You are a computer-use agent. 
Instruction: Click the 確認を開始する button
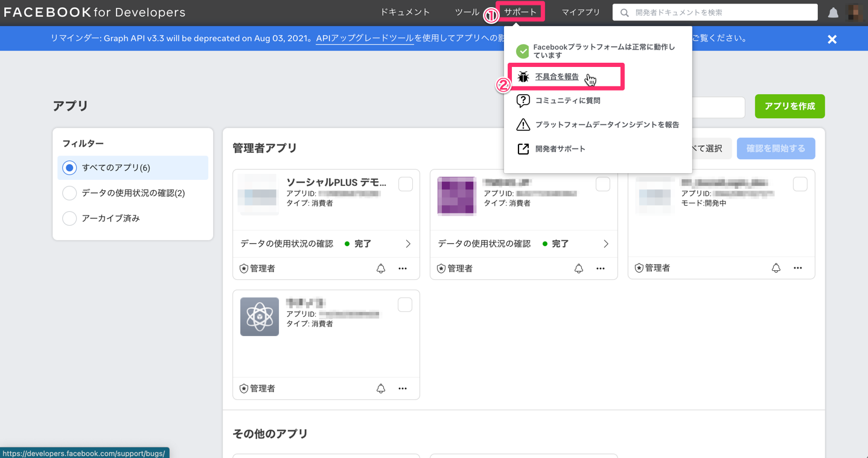point(776,148)
